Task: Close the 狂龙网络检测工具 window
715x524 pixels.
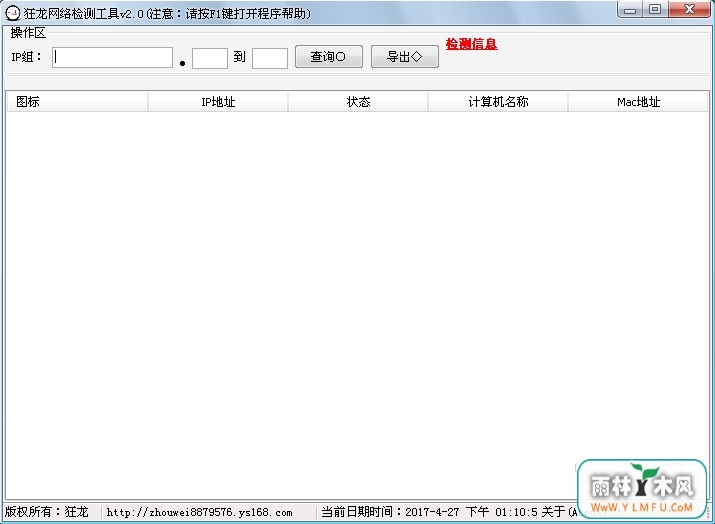Action: [x=689, y=10]
